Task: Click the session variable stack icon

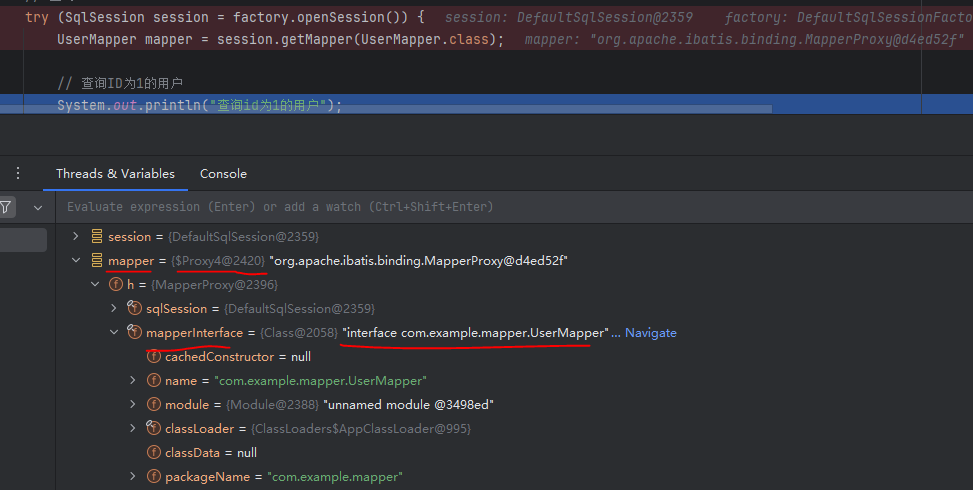Action: (97, 236)
